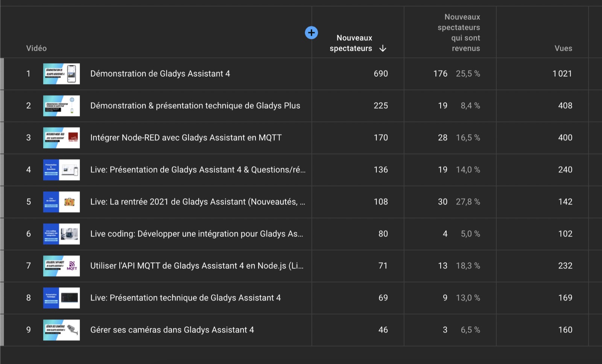
Task: Click the blue plus icon to add a metric
Action: [x=312, y=33]
